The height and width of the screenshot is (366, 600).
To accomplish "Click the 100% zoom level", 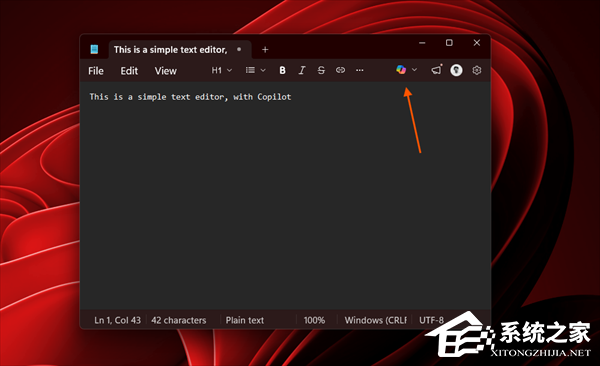I will click(x=314, y=320).
